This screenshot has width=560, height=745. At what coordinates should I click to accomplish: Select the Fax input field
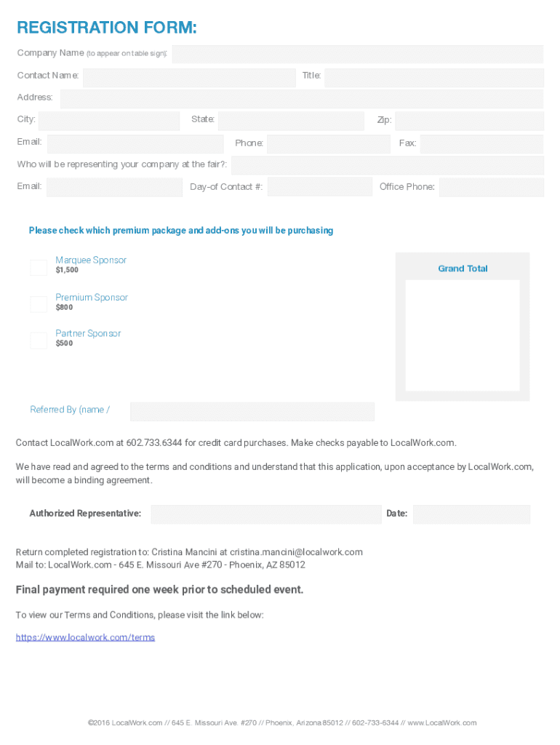481,144
